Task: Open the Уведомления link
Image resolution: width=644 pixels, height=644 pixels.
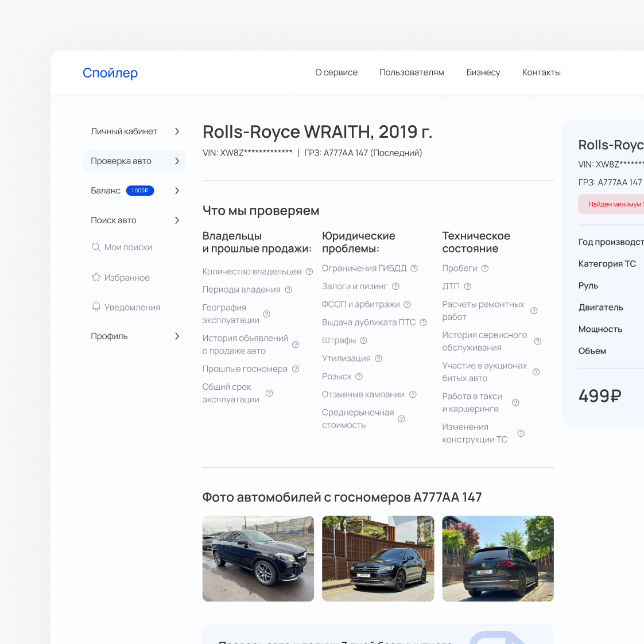Action: pos(132,307)
